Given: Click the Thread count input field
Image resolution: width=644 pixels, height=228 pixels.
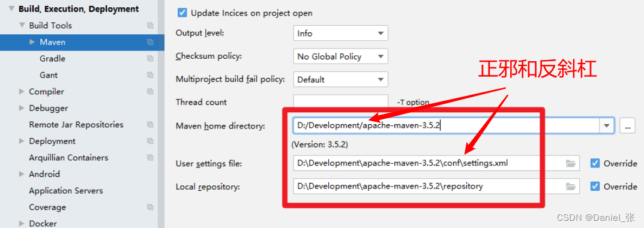Looking at the screenshot, I should coord(340,101).
